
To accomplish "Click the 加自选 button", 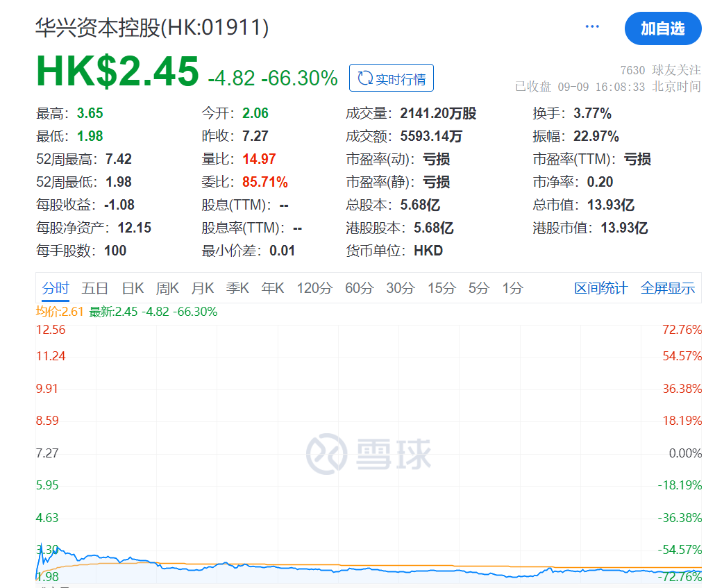I will 662,28.
